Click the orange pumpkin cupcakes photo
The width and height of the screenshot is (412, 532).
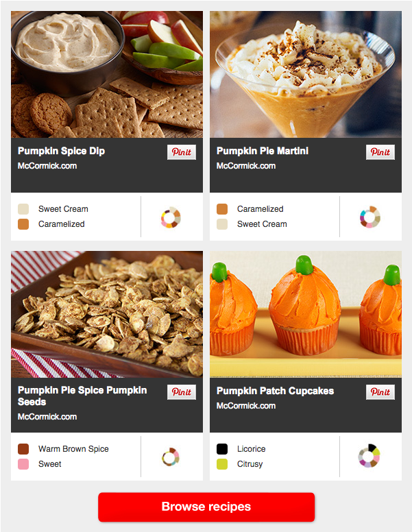coord(306,314)
